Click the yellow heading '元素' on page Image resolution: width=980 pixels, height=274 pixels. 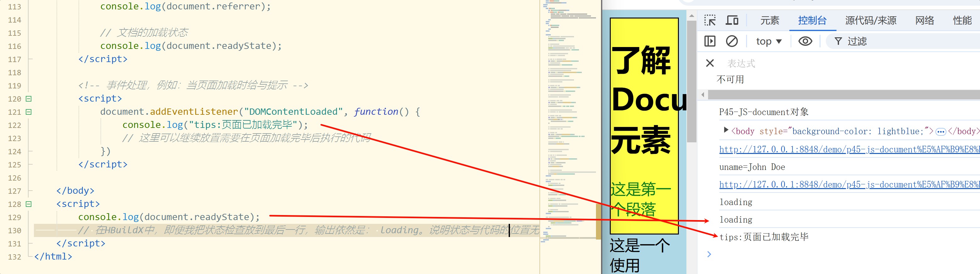[x=641, y=140]
